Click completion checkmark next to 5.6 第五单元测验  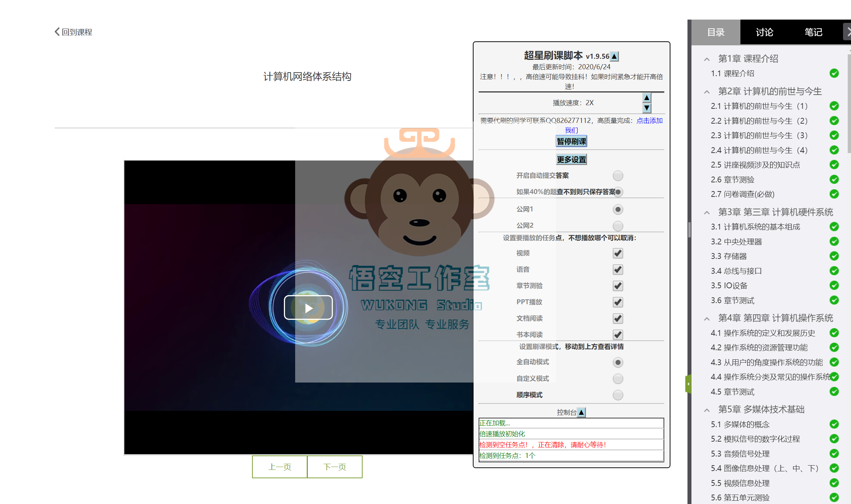834,497
